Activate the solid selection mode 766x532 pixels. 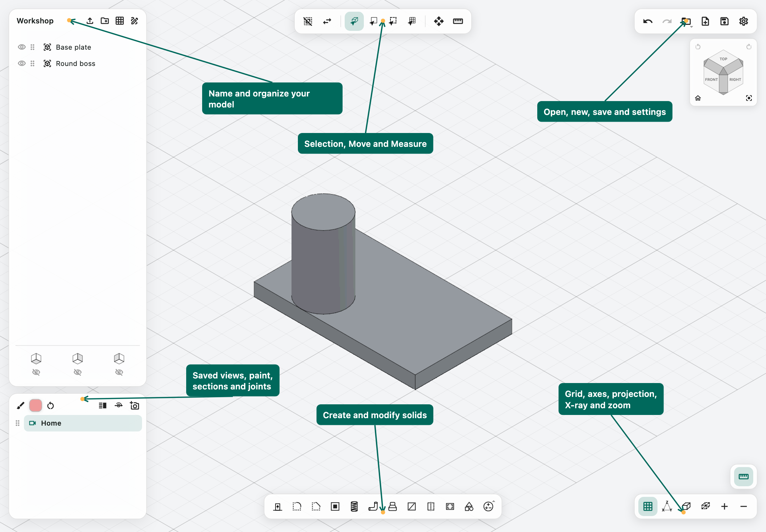tap(354, 21)
